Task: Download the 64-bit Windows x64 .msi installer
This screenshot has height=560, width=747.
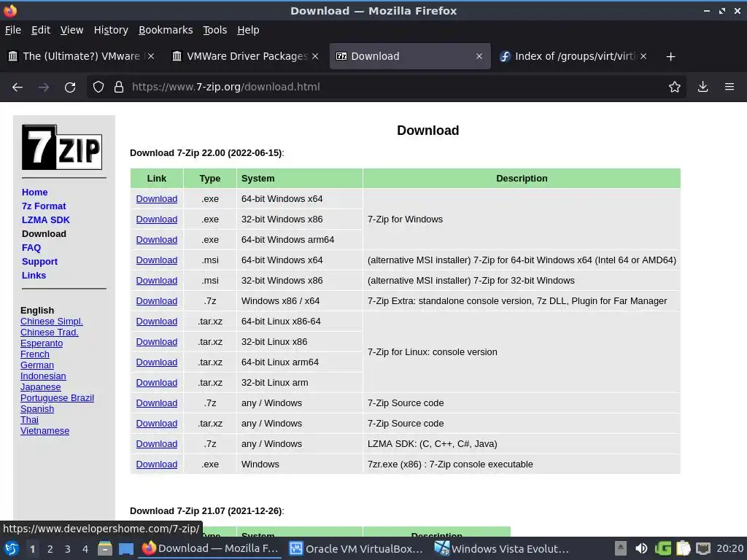Action: [157, 260]
